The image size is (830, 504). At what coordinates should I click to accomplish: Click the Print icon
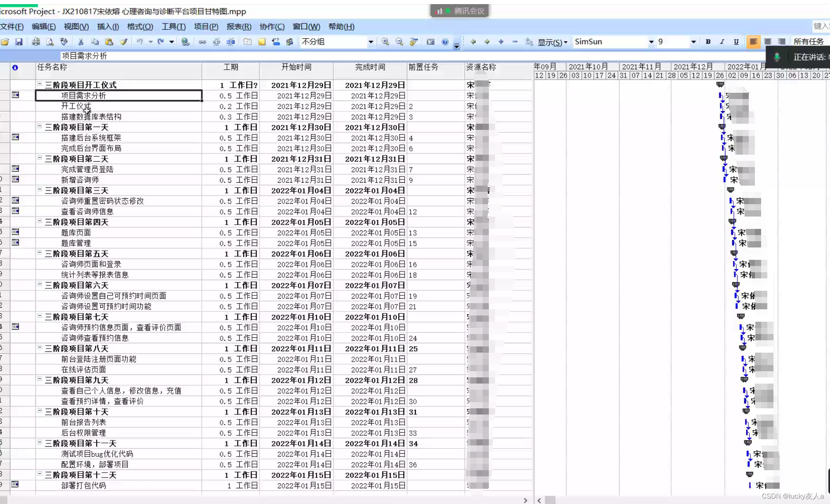click(x=36, y=42)
